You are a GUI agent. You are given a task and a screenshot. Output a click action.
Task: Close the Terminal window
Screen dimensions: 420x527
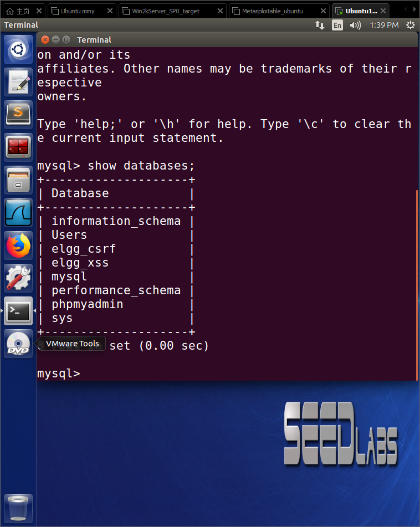(45, 40)
